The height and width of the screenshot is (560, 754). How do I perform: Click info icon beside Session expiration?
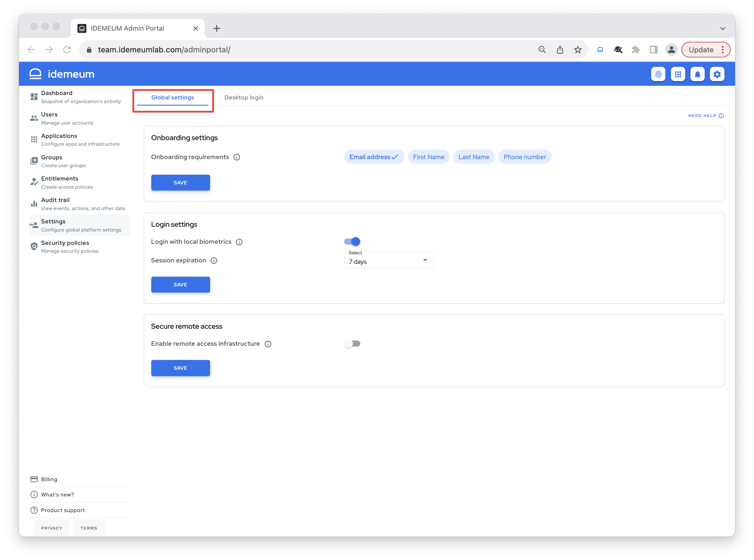(x=214, y=261)
